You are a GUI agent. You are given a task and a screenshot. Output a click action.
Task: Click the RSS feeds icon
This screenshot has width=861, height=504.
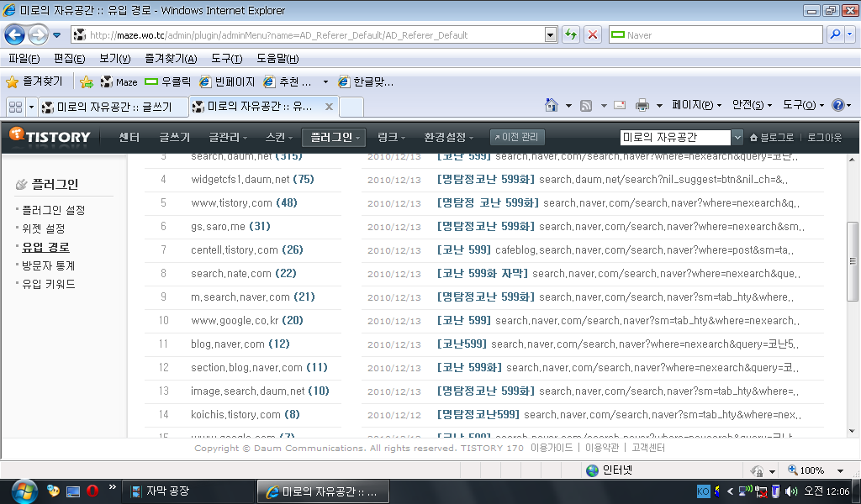[586, 106]
